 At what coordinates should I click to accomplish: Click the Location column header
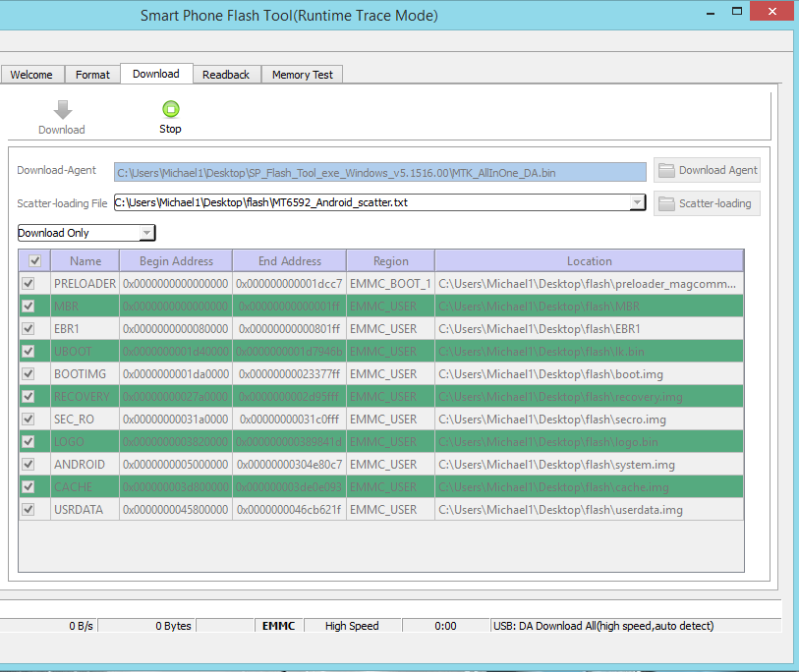click(x=589, y=261)
